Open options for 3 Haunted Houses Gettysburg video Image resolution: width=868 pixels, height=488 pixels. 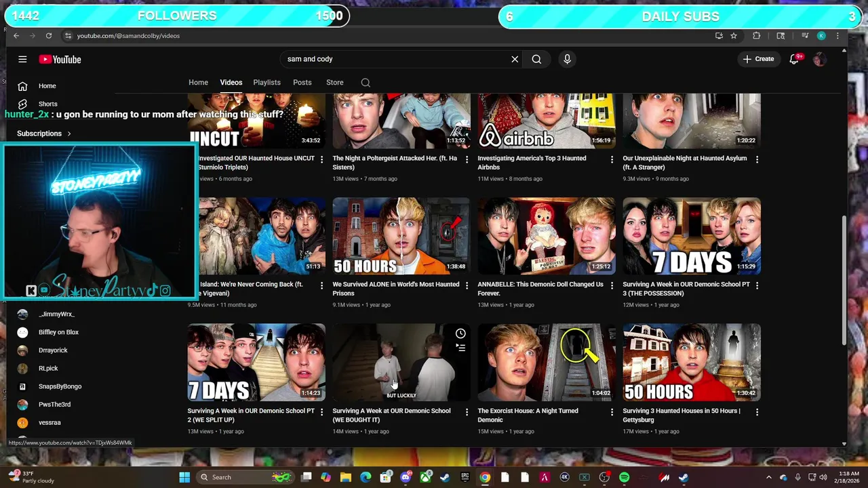[757, 411]
